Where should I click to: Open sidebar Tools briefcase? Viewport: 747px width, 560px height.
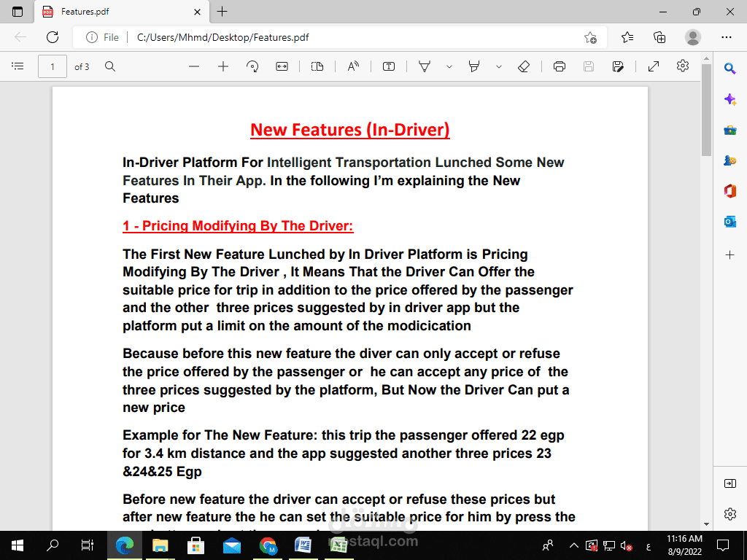[729, 130]
